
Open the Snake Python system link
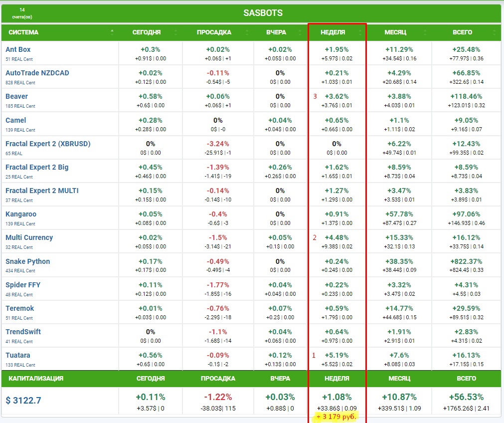[27, 261]
